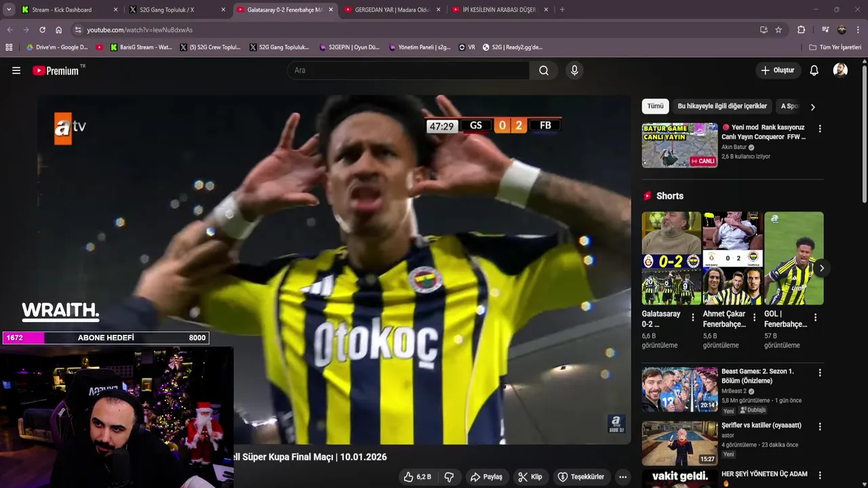Open Chrome apps grid in bookmarks bar
Screen dimensions: 868x488
(x=9, y=47)
